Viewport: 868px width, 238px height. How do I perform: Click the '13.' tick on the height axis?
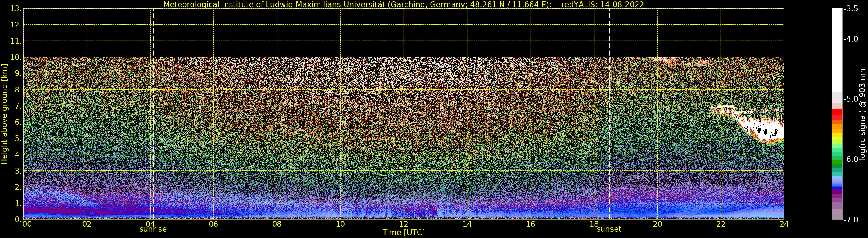16,9
